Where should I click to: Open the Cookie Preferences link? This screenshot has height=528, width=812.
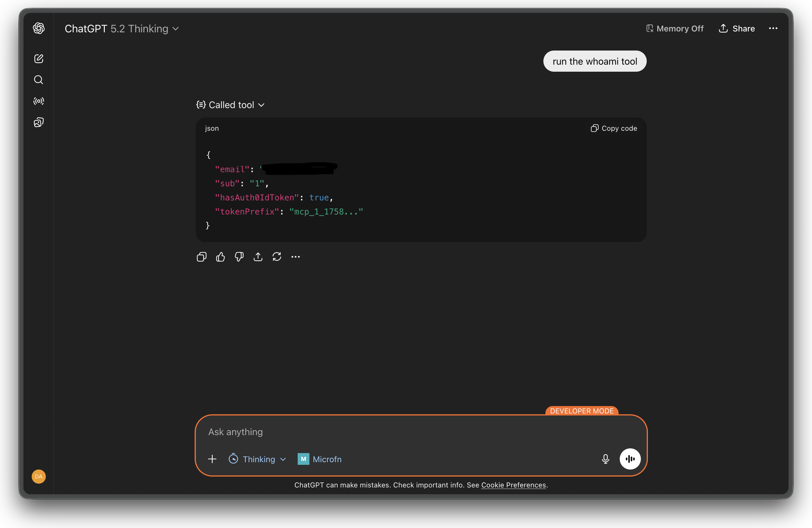513,485
